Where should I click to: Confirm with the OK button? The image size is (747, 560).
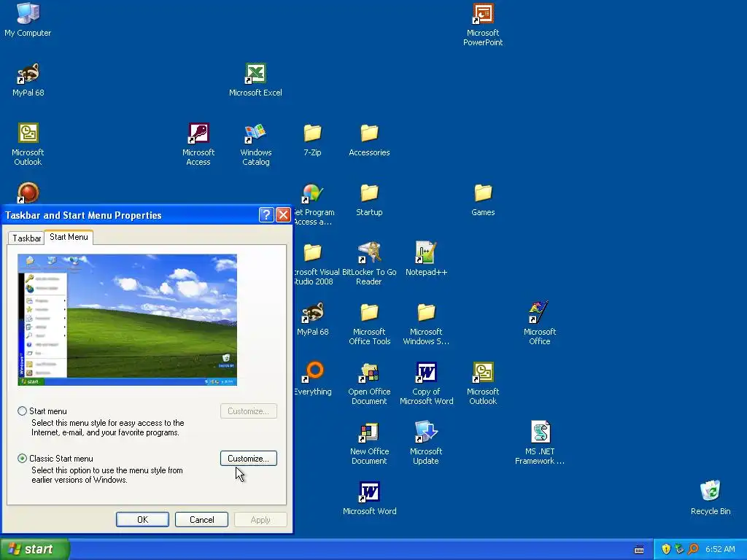point(142,519)
